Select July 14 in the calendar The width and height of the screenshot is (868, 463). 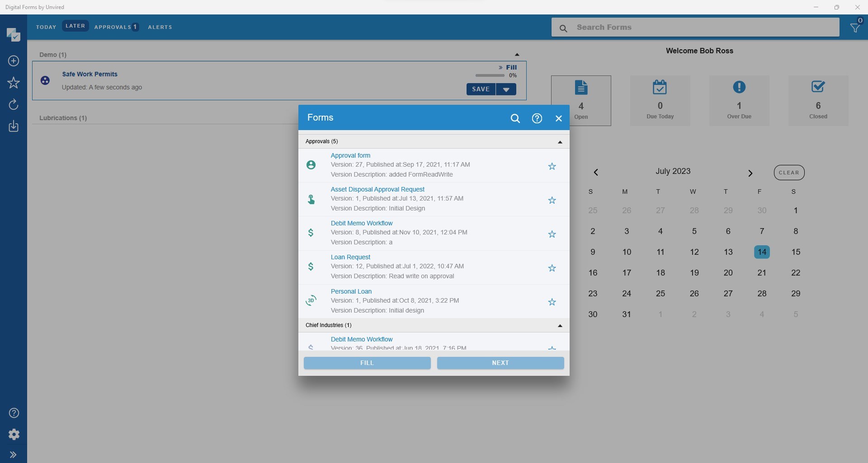[762, 252]
